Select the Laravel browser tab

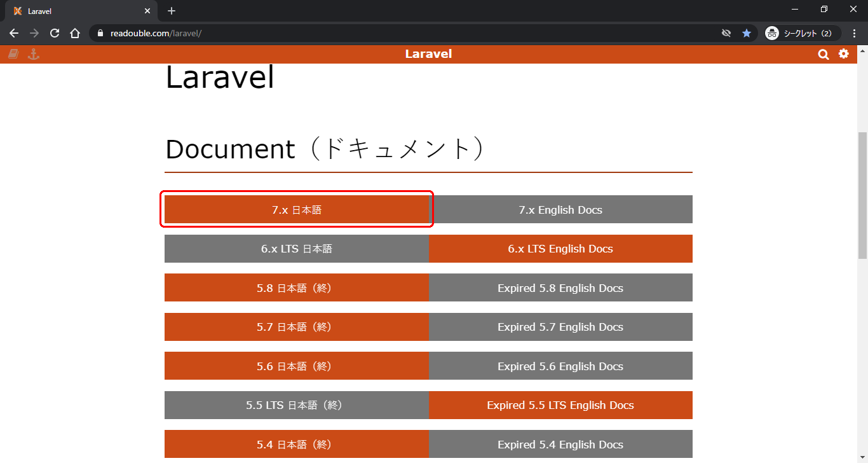pyautogui.click(x=81, y=11)
